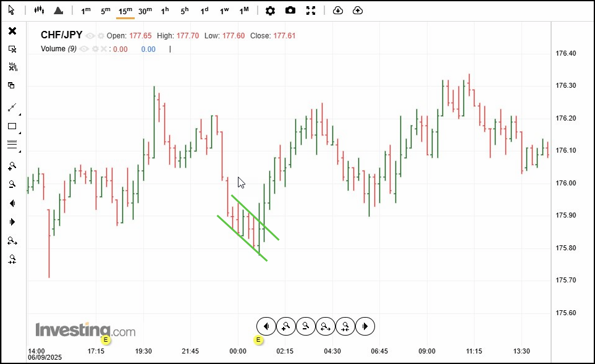The height and width of the screenshot is (364, 595).
Task: Click the remove selected drawing icon
Action: 12,49
